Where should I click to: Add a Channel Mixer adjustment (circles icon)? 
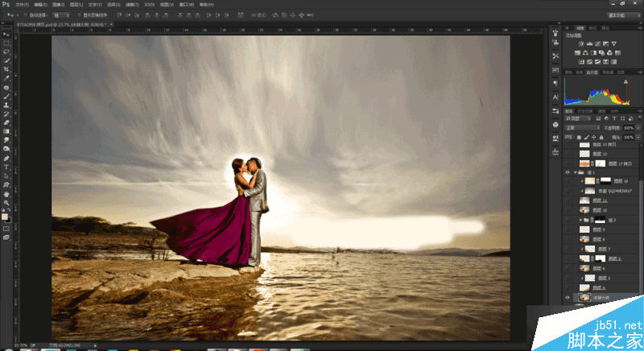click(609, 52)
